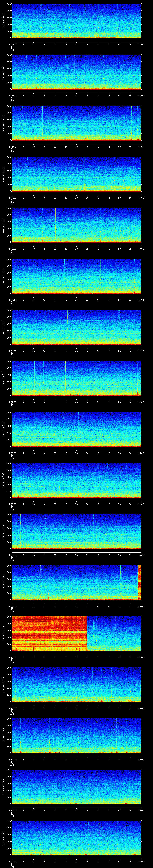Image resolution: width=153 pixels, height=868 pixels.
Task: Click the 26:00 end-time label
Action: click(141, 606)
